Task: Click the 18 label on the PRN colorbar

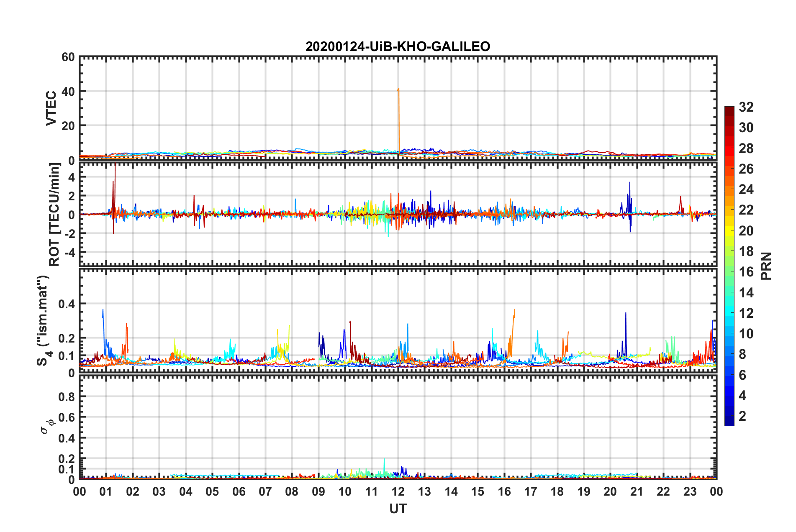Action: pos(746,251)
